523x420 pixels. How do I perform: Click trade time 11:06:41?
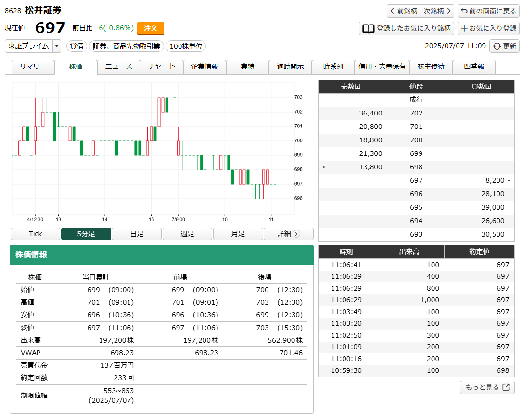pyautogui.click(x=346, y=265)
